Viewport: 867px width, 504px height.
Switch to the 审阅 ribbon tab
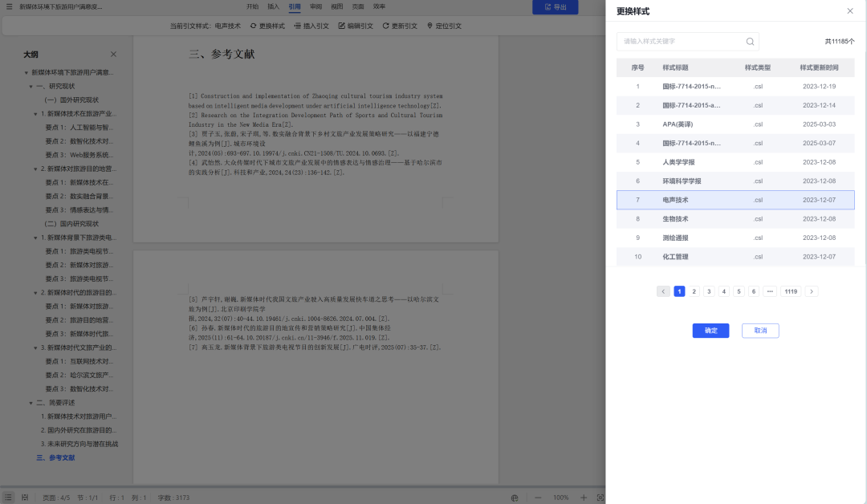coord(316,6)
